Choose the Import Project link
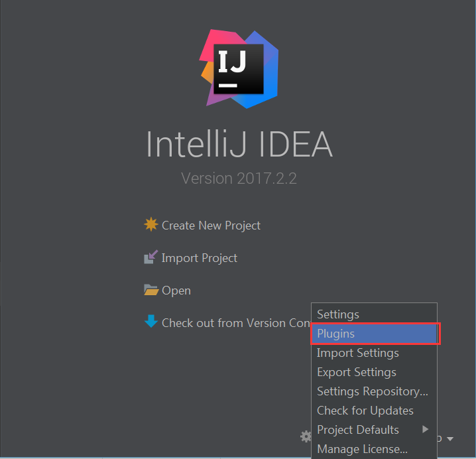This screenshot has width=476, height=459. point(200,258)
